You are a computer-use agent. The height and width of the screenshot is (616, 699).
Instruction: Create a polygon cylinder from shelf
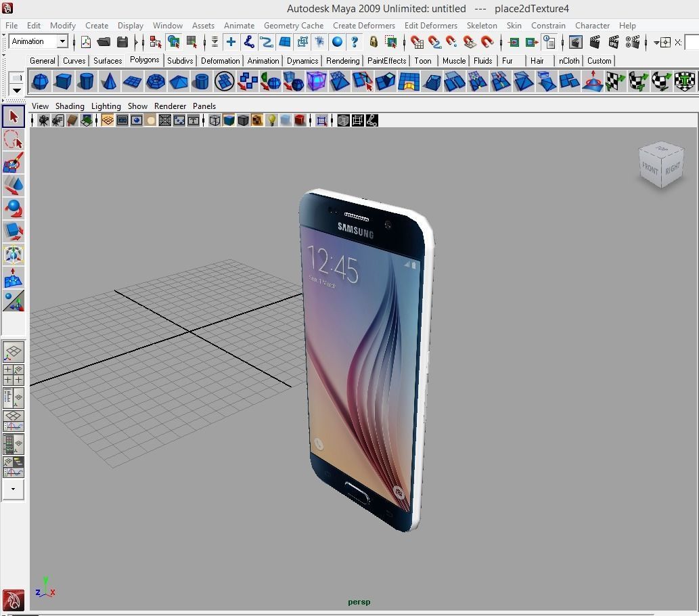click(86, 82)
